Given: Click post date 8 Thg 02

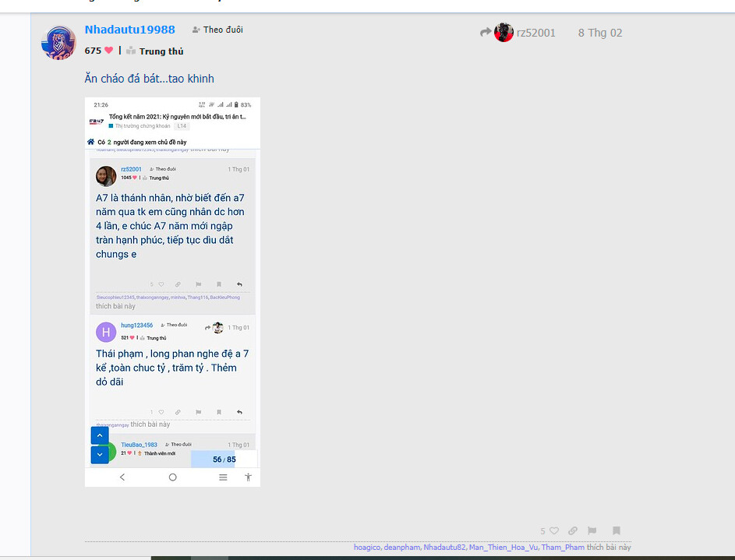Looking at the screenshot, I should click(x=600, y=33).
